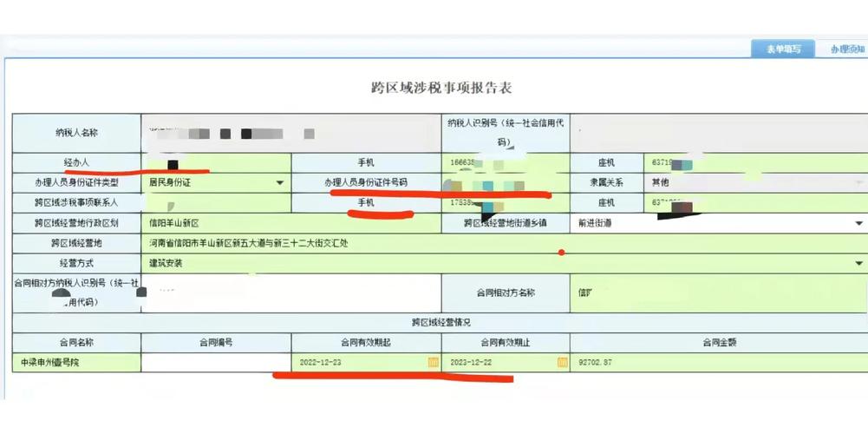This screenshot has width=868, height=434.
Task: Switch to the 办理须知 tab
Action: pyautogui.click(x=845, y=49)
